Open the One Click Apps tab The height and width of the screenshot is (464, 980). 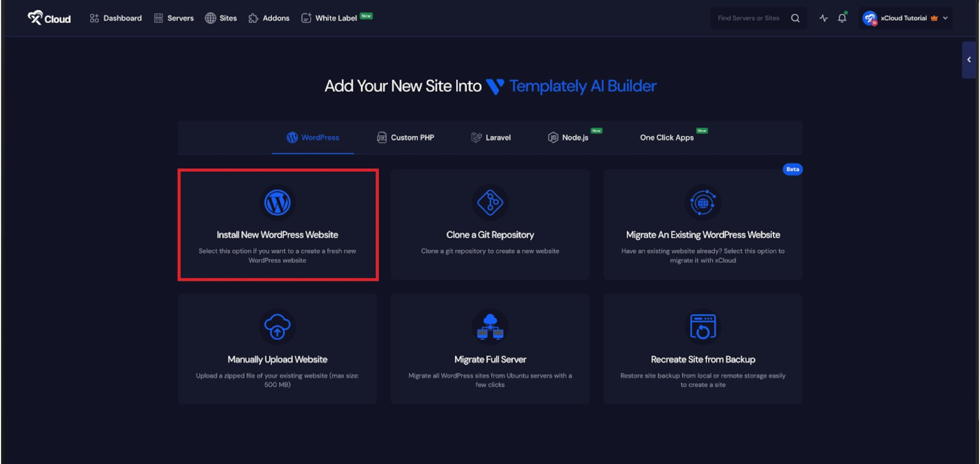click(x=666, y=138)
